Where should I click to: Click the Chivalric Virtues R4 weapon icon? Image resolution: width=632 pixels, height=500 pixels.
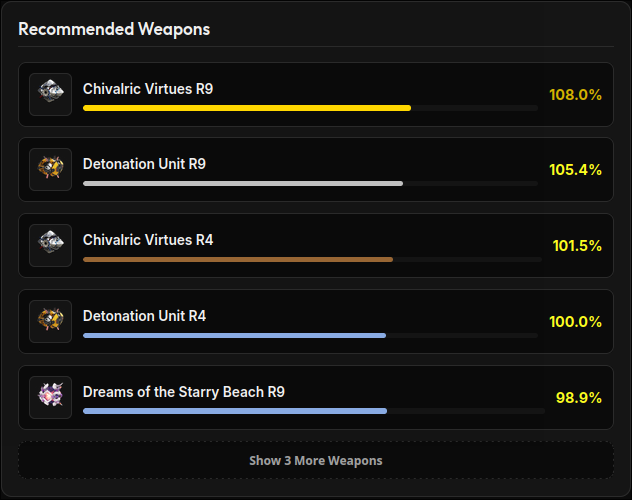50,245
